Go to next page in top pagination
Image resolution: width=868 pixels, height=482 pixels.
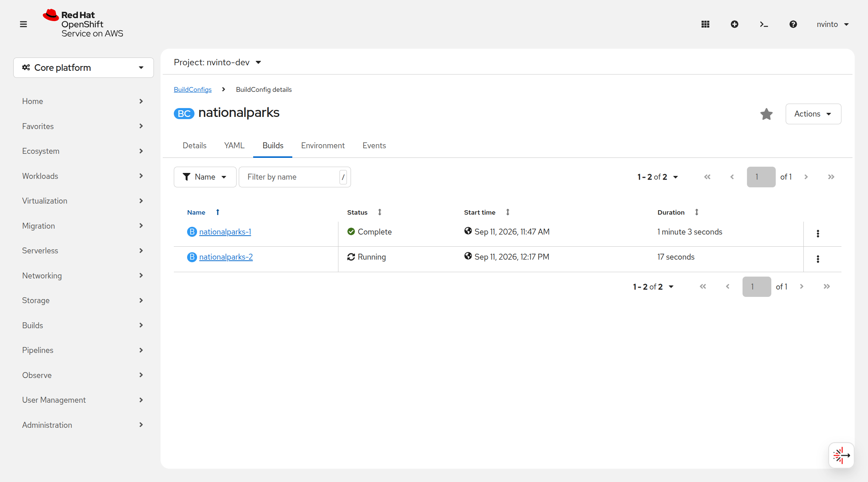pyautogui.click(x=806, y=177)
